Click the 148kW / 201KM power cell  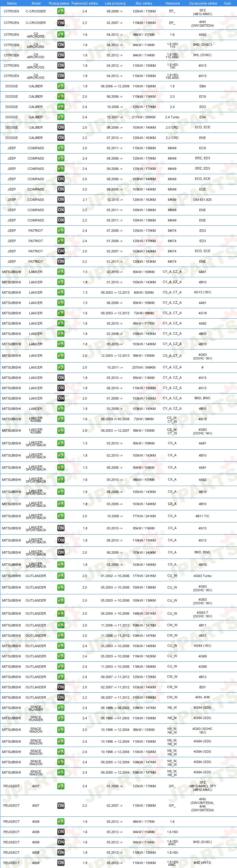pyautogui.click(x=144, y=613)
